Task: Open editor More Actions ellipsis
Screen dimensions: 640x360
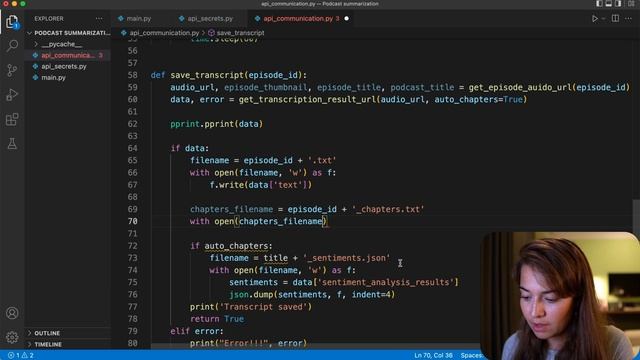Action: pyautogui.click(x=628, y=18)
